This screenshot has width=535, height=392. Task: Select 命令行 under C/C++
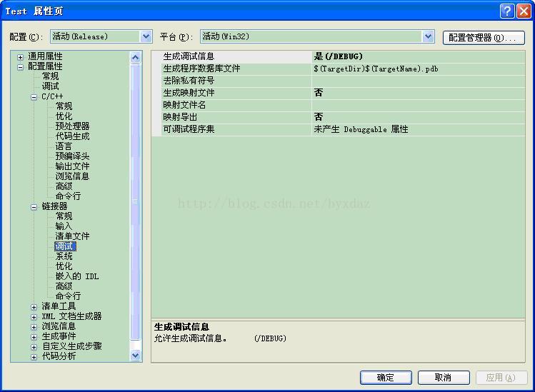pyautogui.click(x=68, y=196)
